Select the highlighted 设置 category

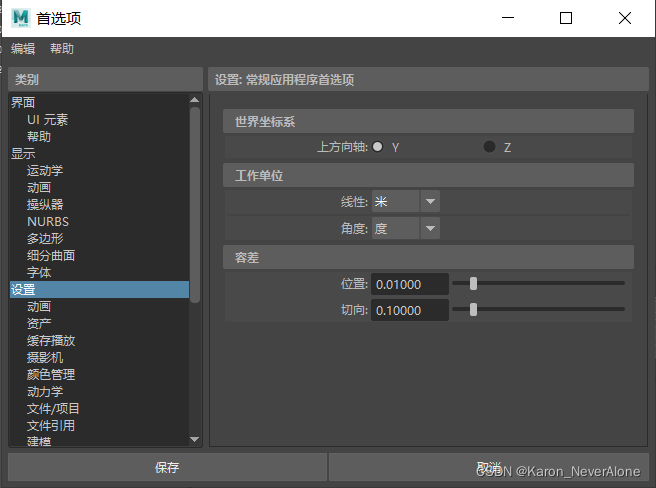pos(100,290)
